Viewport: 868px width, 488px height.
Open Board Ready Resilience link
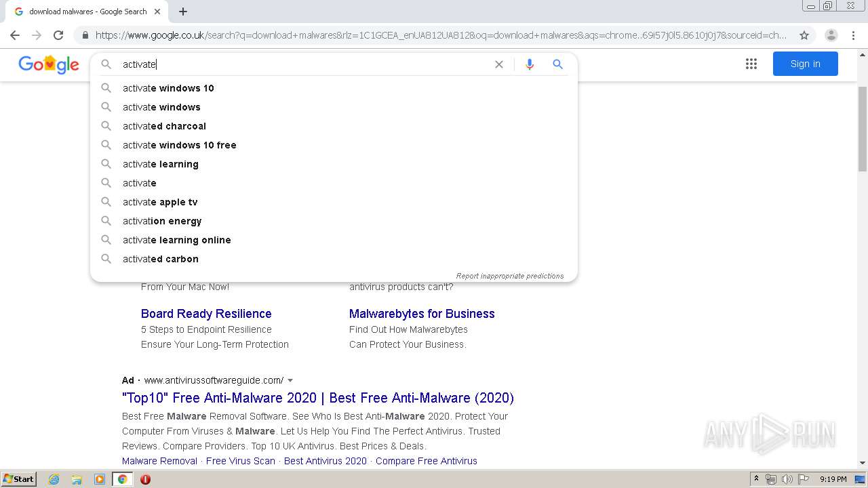206,314
